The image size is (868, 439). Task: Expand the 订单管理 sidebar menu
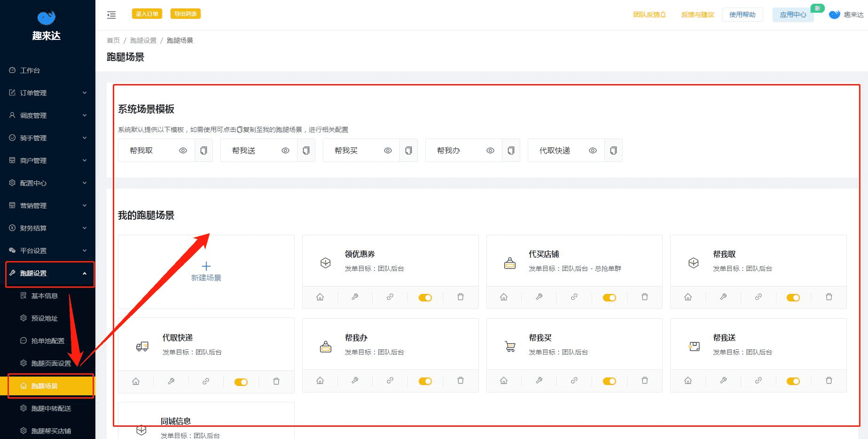point(47,93)
